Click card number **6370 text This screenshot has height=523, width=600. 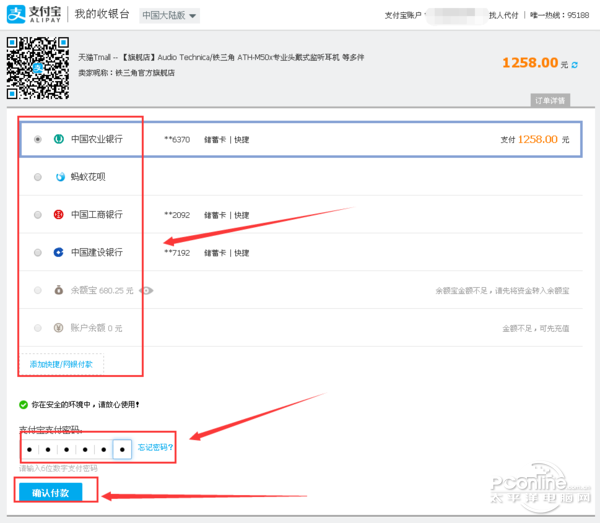[177, 140]
